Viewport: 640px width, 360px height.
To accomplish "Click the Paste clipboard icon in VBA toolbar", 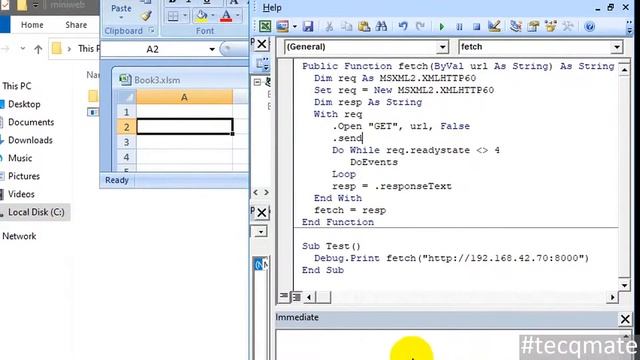I will [x=364, y=27].
